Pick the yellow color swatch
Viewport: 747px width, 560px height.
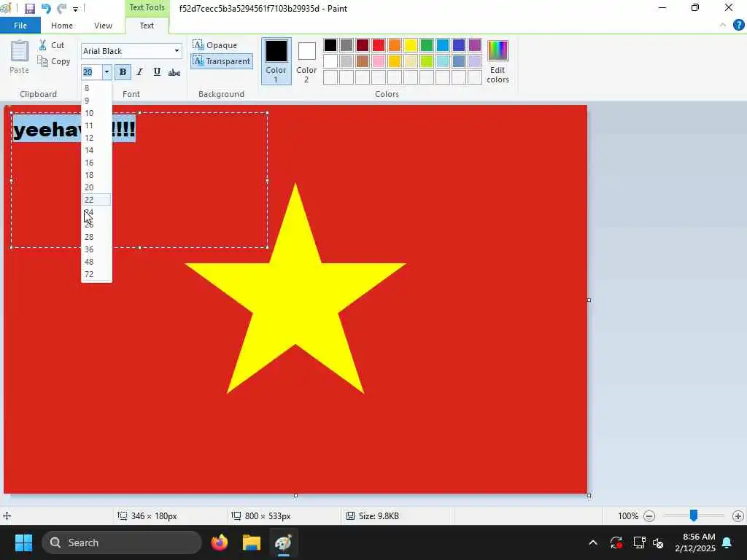(x=411, y=45)
